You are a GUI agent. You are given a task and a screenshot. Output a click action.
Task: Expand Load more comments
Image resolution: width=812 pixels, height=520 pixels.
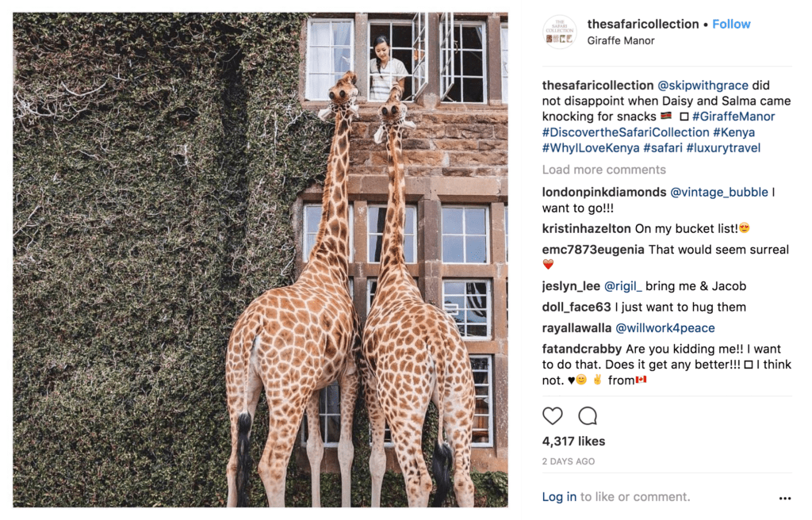pyautogui.click(x=603, y=170)
